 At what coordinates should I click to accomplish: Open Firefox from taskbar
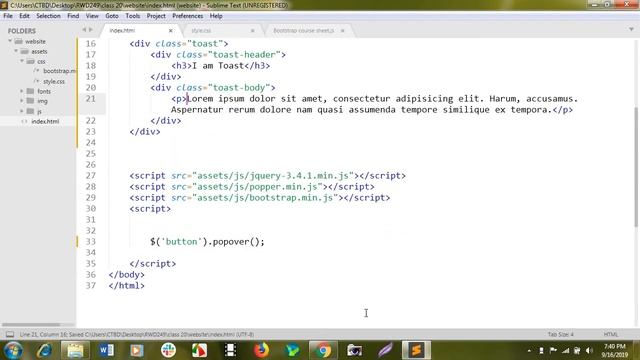tap(261, 350)
